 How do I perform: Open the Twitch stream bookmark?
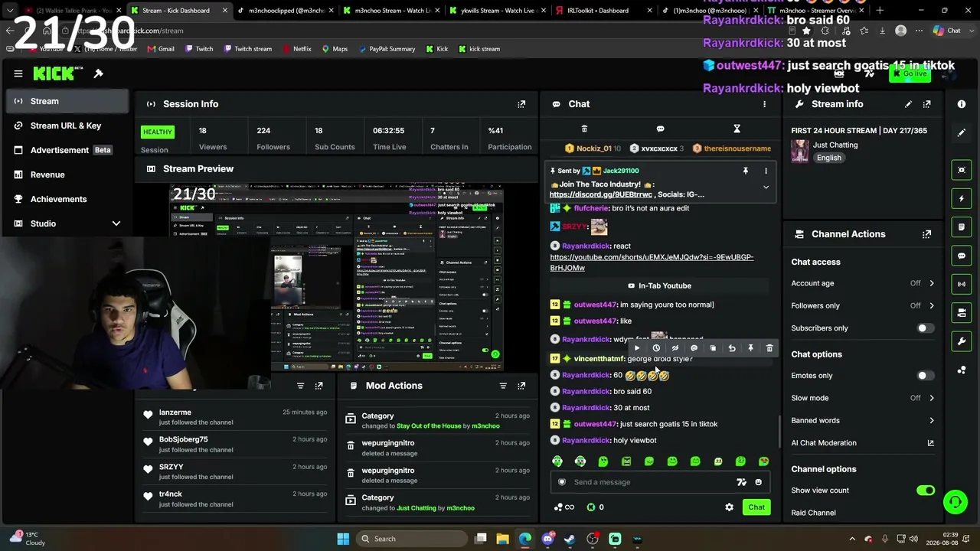click(x=248, y=49)
